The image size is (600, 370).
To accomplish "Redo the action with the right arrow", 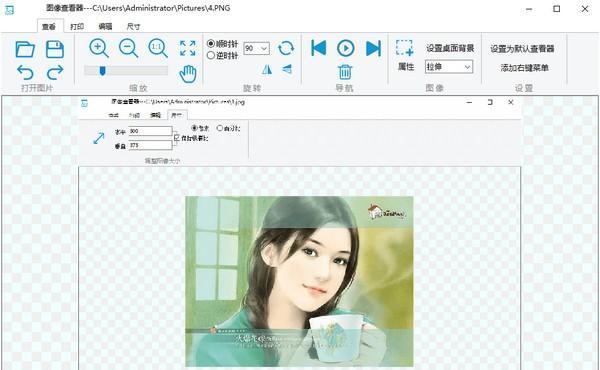I will point(55,72).
